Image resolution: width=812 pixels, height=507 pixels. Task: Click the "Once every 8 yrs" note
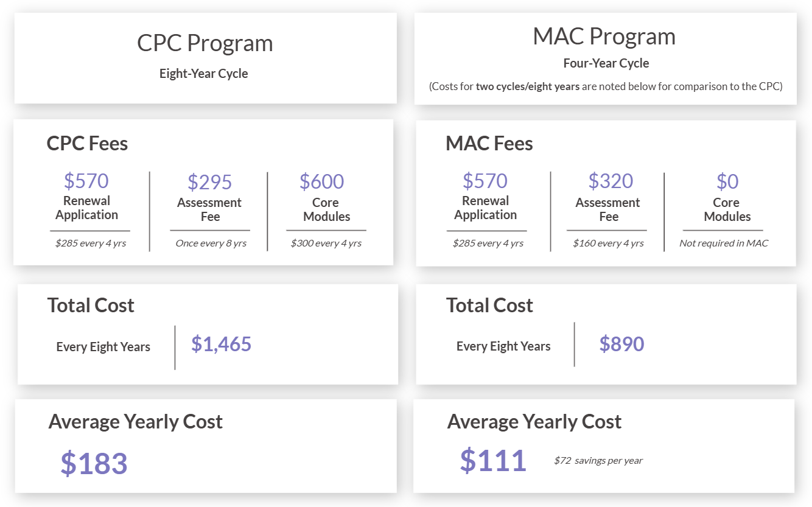[x=211, y=243]
